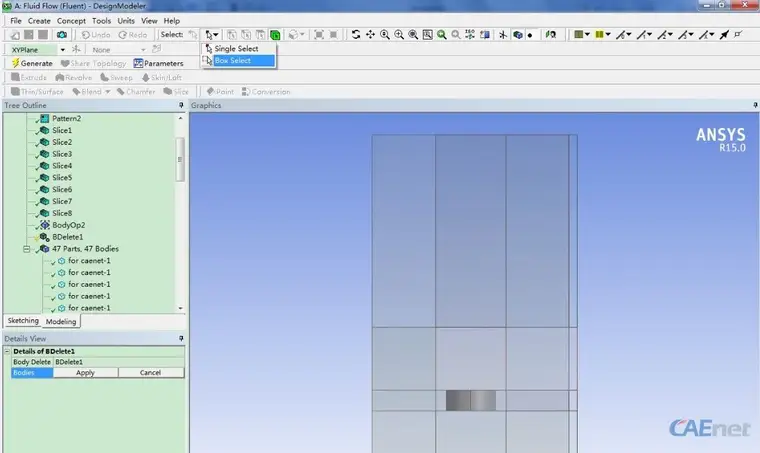The height and width of the screenshot is (453, 760).
Task: Set the isometric view icon
Action: (470, 34)
